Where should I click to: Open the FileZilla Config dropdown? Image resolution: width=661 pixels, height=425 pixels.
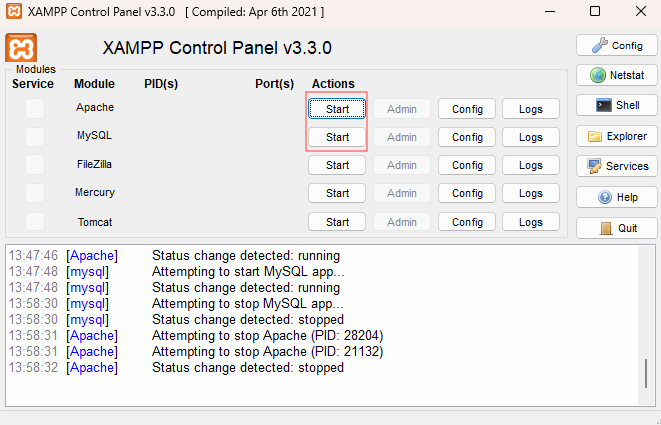(467, 165)
